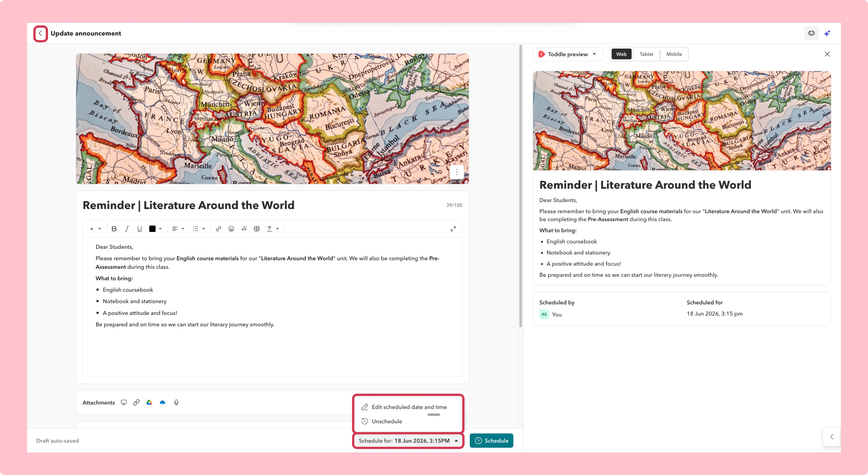Click the '39/100' character counter
The height and width of the screenshot is (475, 868).
[454, 205]
